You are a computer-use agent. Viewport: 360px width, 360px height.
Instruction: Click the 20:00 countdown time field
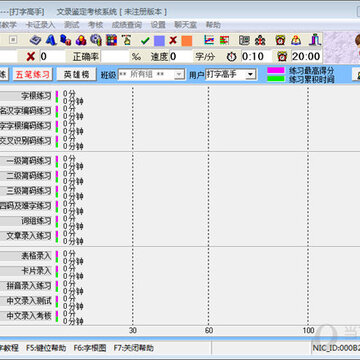click(x=306, y=56)
